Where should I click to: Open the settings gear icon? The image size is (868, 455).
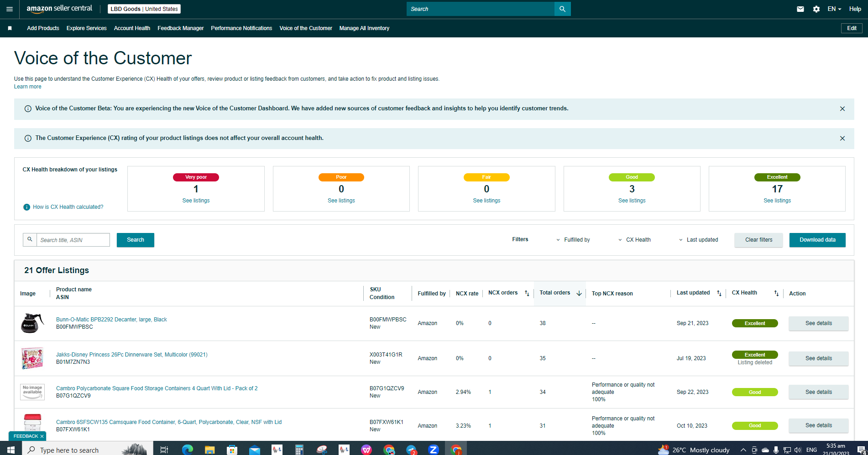(816, 9)
